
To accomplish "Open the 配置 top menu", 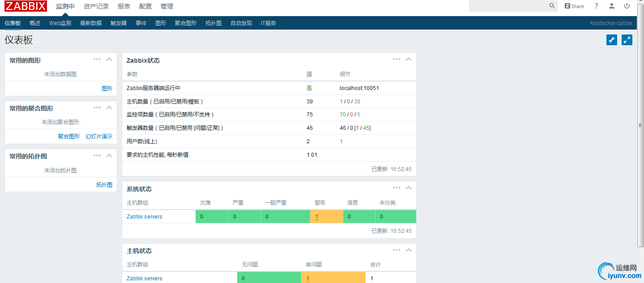I will (x=145, y=6).
